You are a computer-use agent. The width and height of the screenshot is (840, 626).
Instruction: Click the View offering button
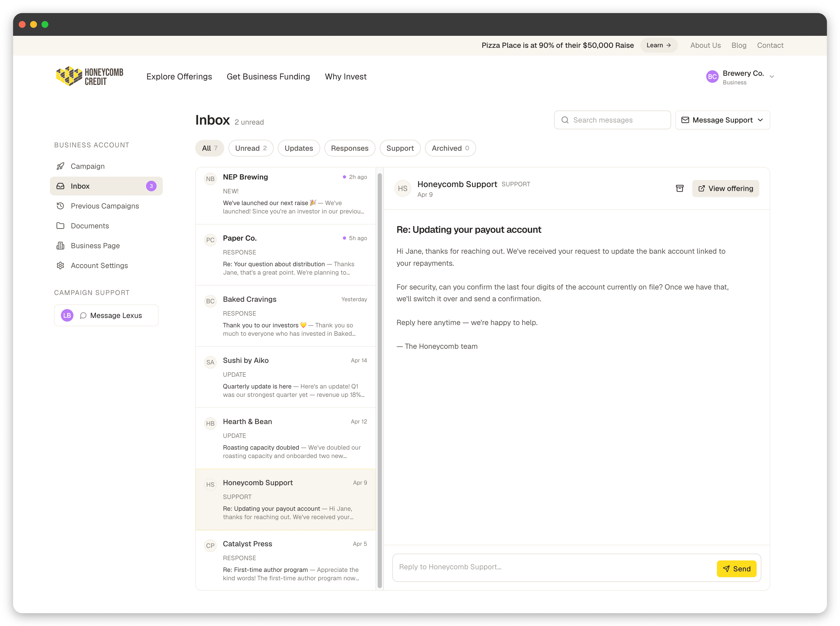point(726,188)
